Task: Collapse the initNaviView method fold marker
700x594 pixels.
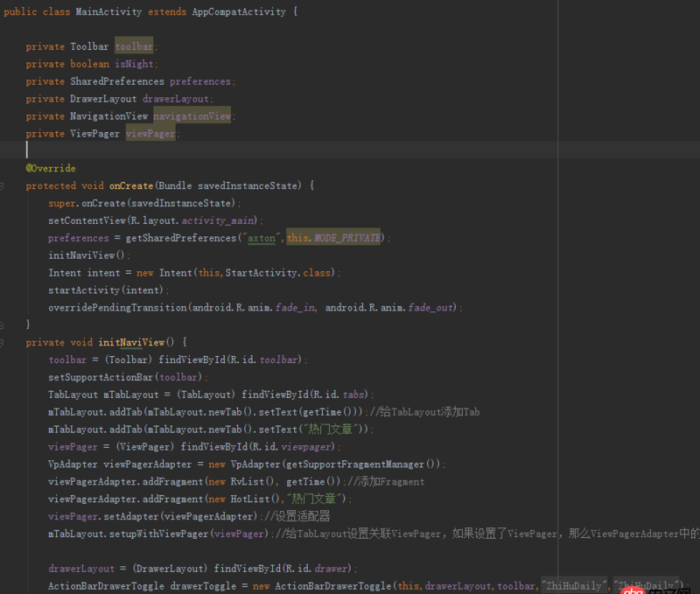Action: click(3, 342)
